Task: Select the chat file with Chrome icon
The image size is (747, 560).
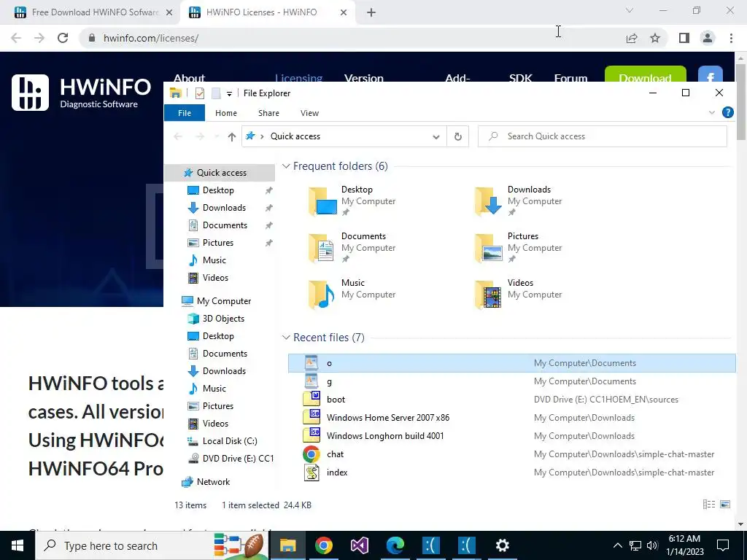Action: click(511, 454)
